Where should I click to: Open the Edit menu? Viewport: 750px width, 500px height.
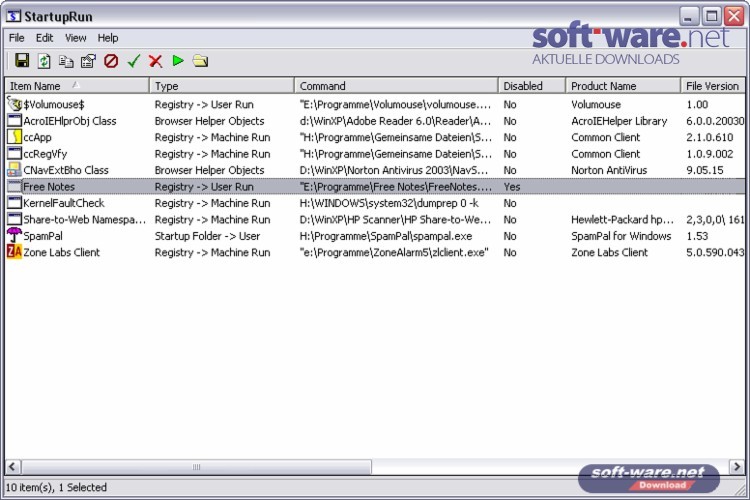(x=44, y=38)
